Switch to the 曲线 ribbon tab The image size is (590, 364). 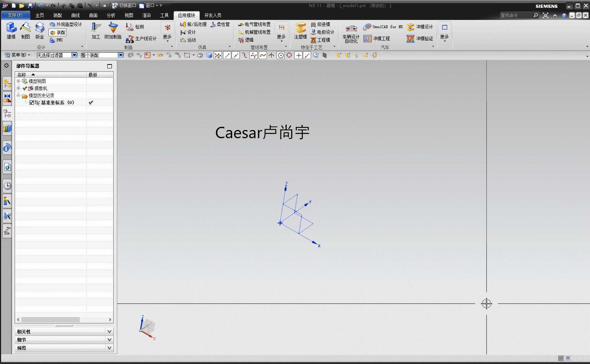[75, 15]
